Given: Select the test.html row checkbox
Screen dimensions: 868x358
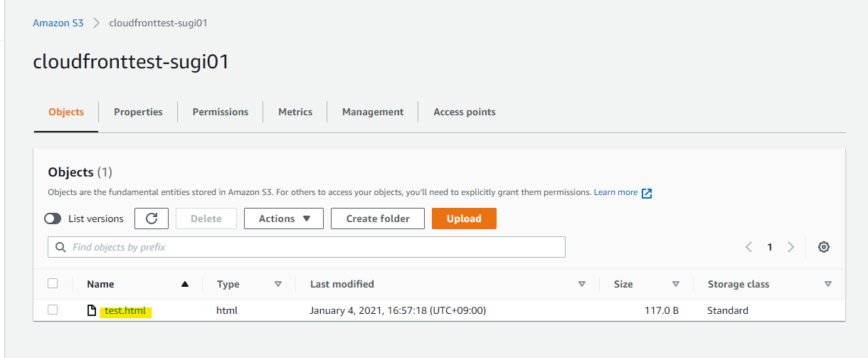Looking at the screenshot, I should point(53,310).
